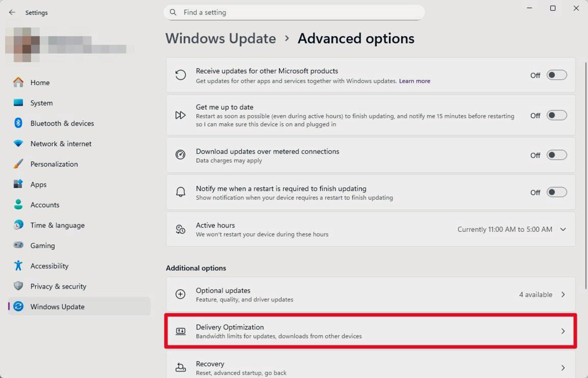588x378 pixels.
Task: Click the Gaming controller icon
Action: (x=18, y=245)
